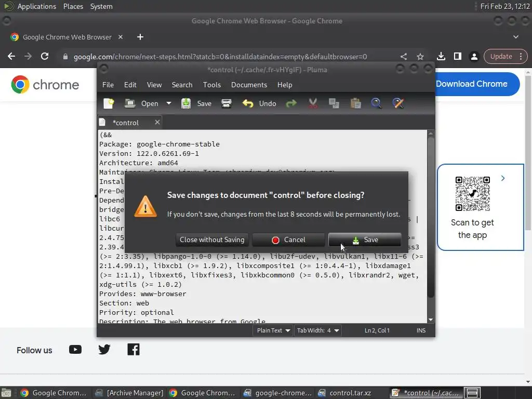Click the QR card next chevron

(x=503, y=178)
